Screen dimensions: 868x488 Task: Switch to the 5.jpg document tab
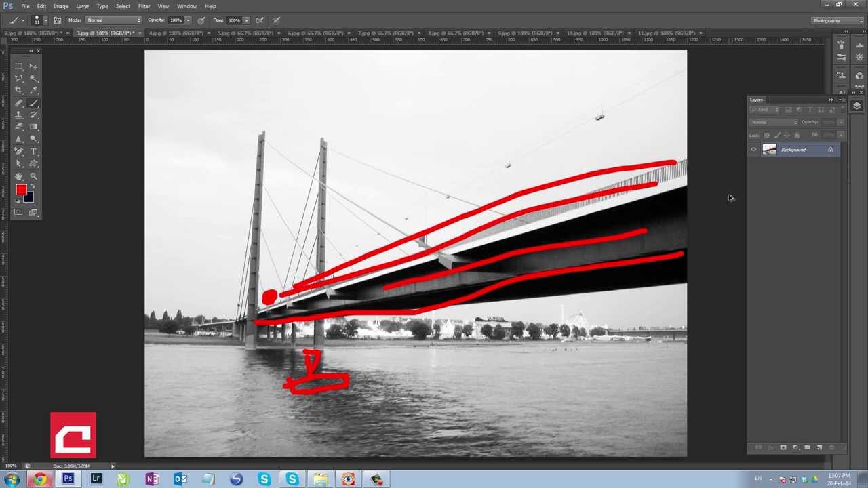coord(244,33)
